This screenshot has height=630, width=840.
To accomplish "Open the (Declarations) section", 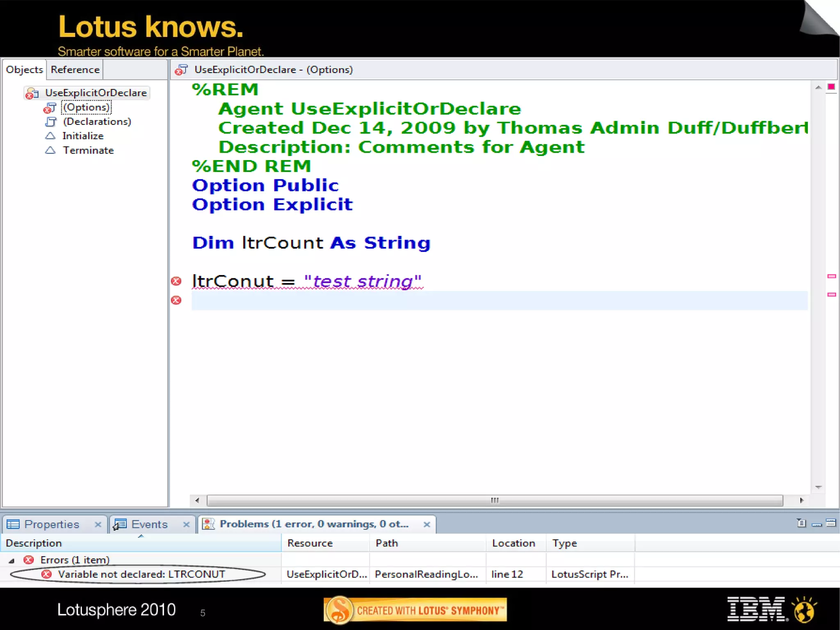I will (97, 122).
